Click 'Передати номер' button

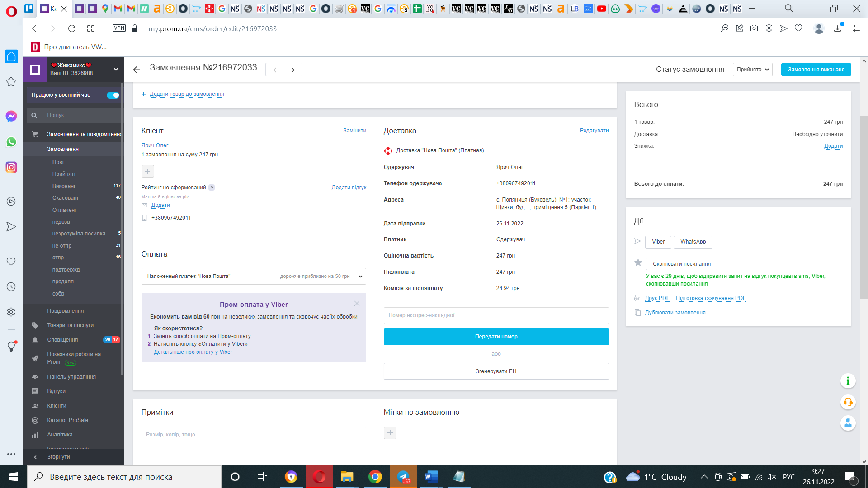click(496, 337)
